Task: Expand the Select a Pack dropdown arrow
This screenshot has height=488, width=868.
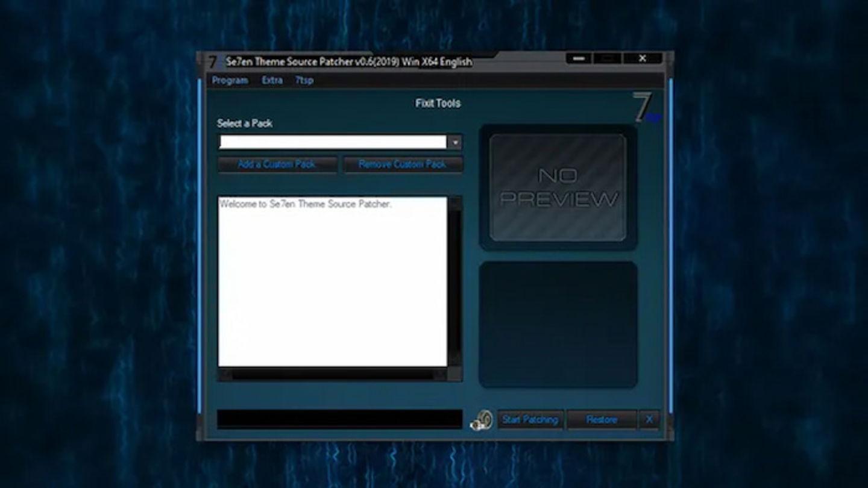Action: [x=455, y=142]
